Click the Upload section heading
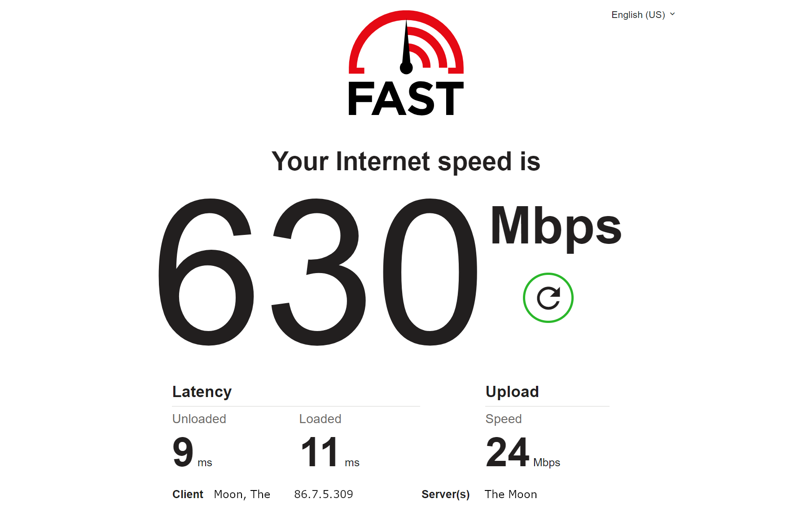Screen dimensions: 812x508 (x=512, y=392)
